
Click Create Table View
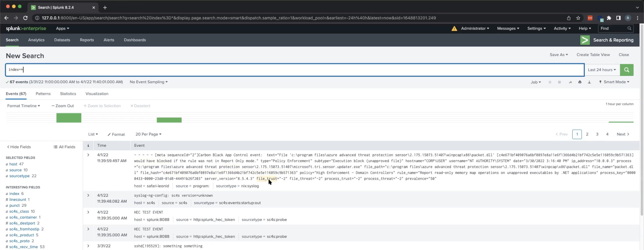pos(593,55)
